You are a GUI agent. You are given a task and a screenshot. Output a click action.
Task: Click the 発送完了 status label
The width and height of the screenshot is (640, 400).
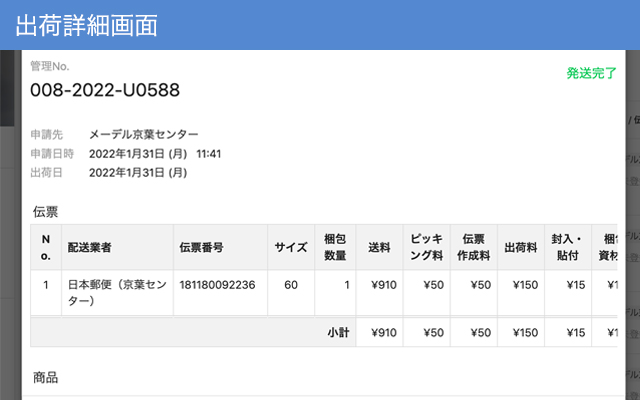tap(591, 73)
